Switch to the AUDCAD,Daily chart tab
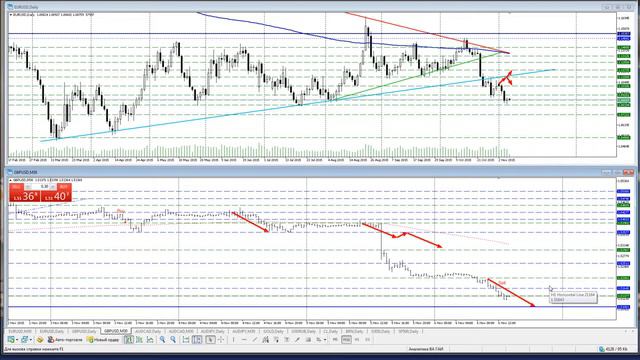Screen dimensions: 640x360 pos(148,331)
